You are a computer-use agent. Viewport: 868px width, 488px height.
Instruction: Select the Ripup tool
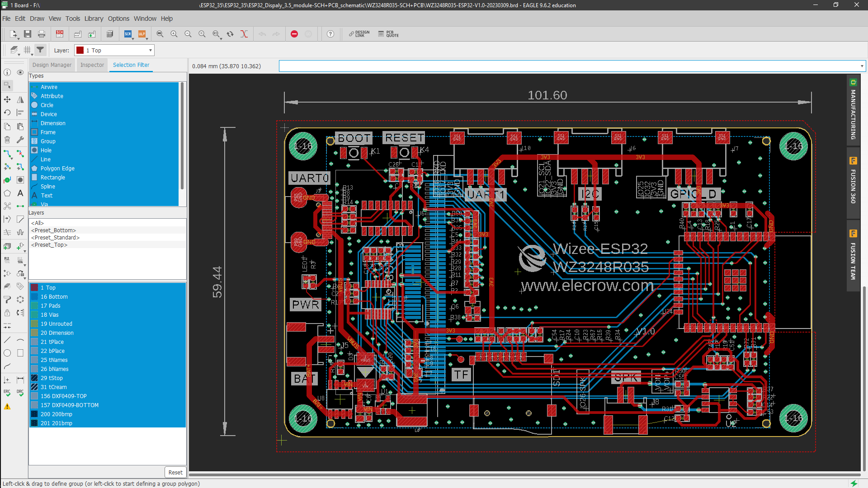coord(20,154)
